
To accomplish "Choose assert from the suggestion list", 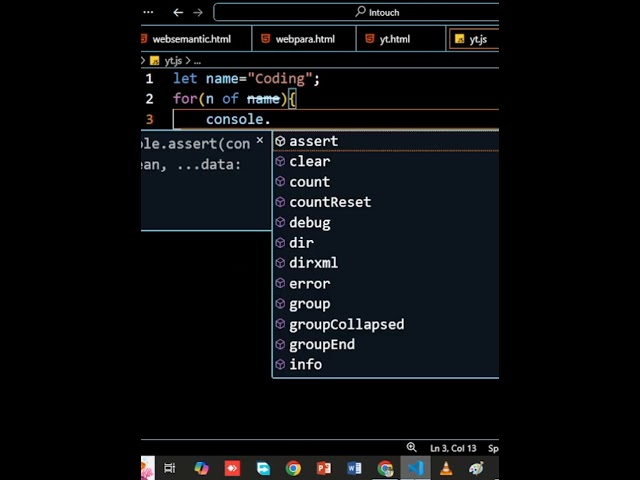I will tap(386, 141).
